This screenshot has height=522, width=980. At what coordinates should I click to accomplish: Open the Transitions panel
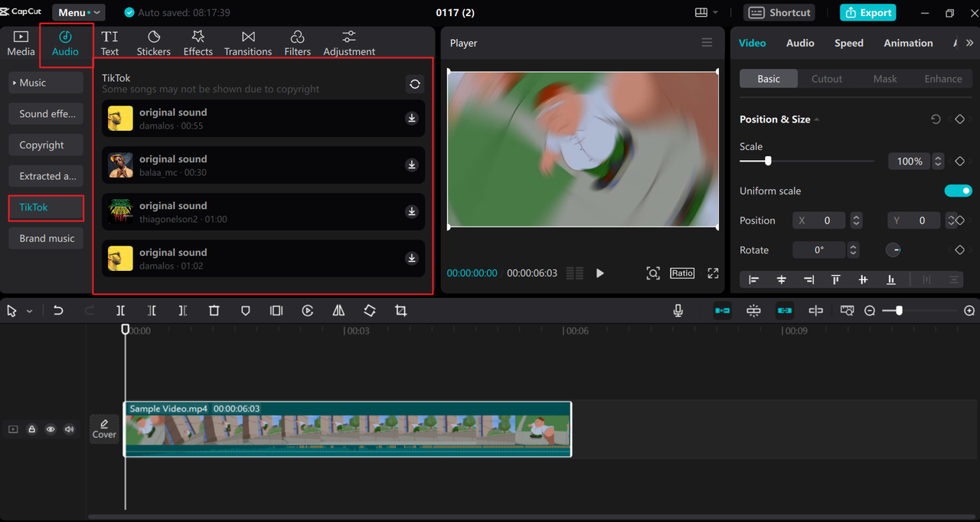pyautogui.click(x=248, y=43)
